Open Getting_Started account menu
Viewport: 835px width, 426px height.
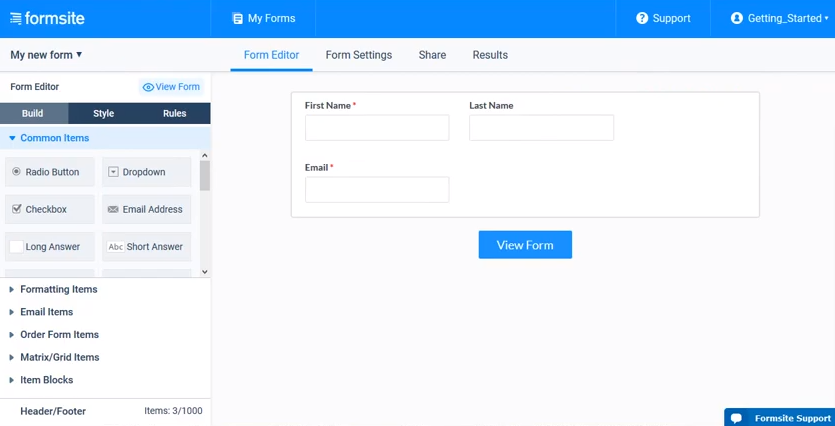click(x=779, y=18)
